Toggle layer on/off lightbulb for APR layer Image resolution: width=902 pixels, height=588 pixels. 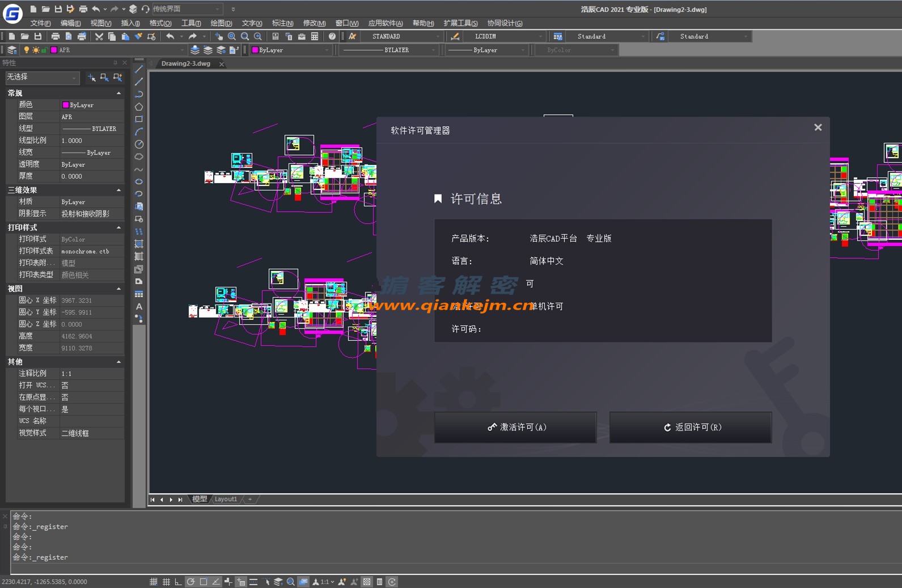click(26, 50)
